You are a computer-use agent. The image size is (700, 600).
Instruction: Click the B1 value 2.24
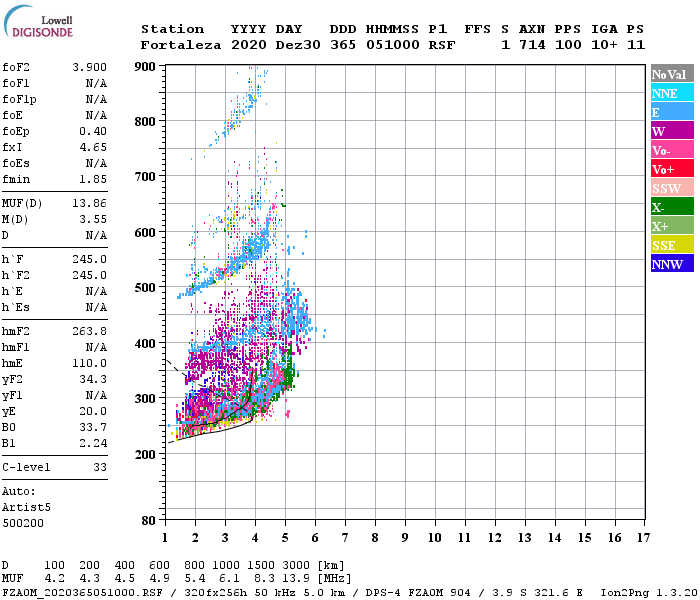point(93,443)
